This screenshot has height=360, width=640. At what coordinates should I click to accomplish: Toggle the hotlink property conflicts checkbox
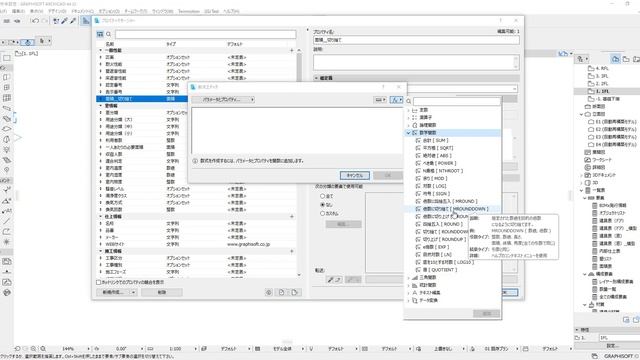[x=98, y=282]
